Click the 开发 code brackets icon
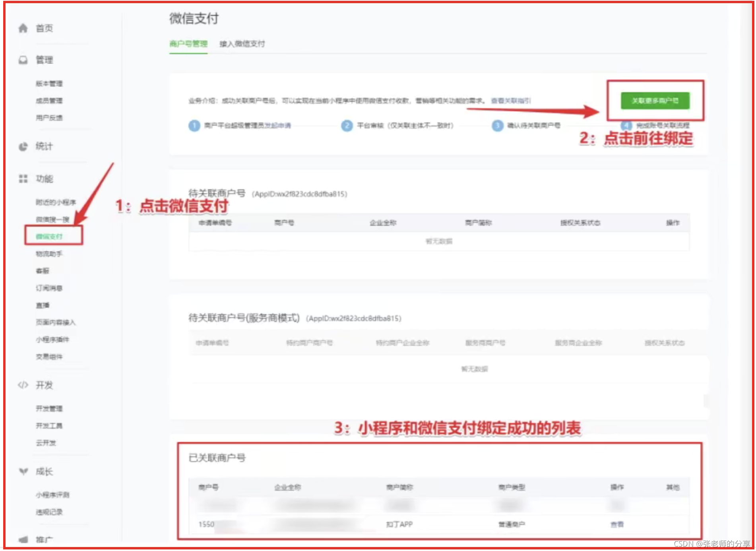 [x=23, y=385]
